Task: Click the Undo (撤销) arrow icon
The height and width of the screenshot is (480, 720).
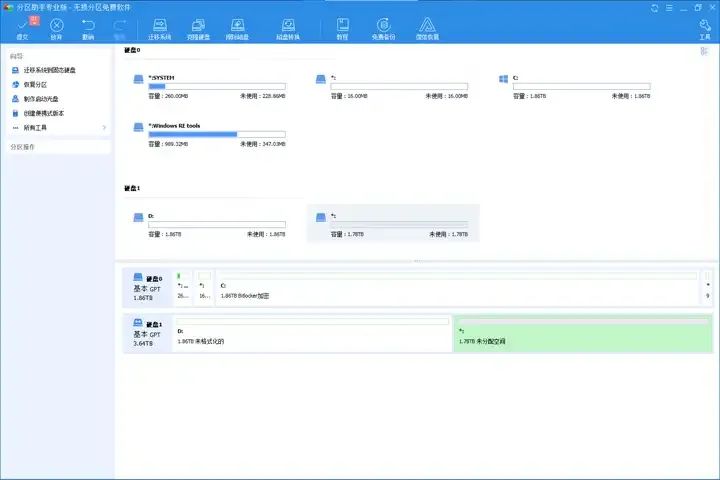Action: (x=88, y=27)
